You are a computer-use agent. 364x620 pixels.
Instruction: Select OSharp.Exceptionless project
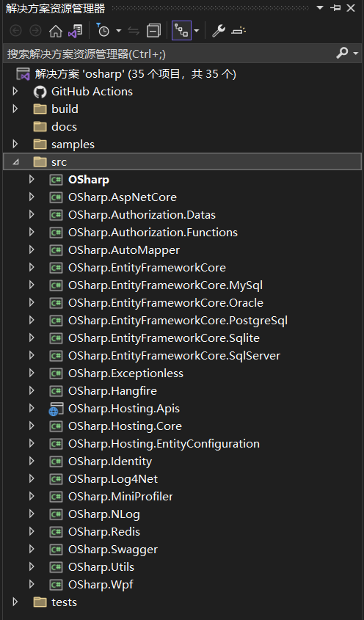click(x=125, y=373)
